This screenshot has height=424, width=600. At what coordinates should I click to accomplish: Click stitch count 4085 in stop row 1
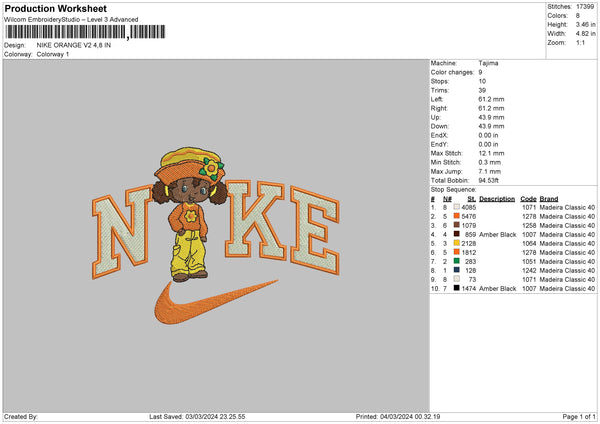click(x=469, y=207)
